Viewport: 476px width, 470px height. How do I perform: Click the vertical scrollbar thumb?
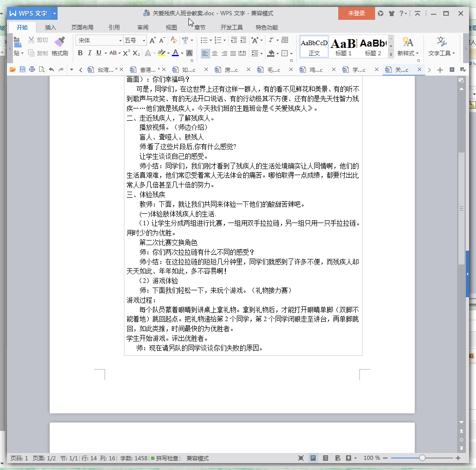pos(461,208)
